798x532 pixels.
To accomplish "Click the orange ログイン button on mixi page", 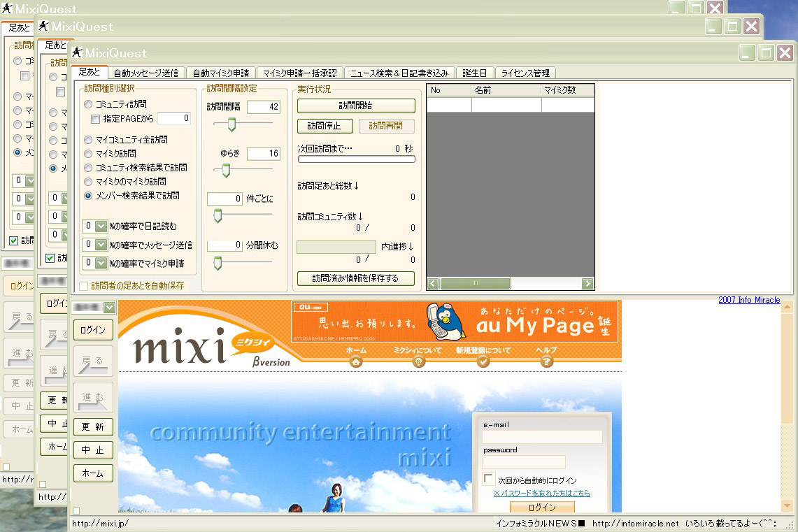I will 542,507.
